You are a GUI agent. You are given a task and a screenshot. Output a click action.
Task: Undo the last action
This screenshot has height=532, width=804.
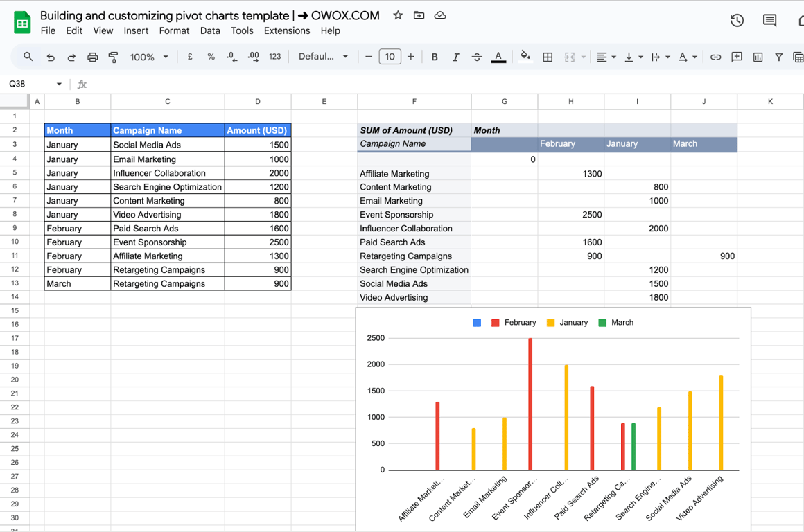(x=50, y=57)
